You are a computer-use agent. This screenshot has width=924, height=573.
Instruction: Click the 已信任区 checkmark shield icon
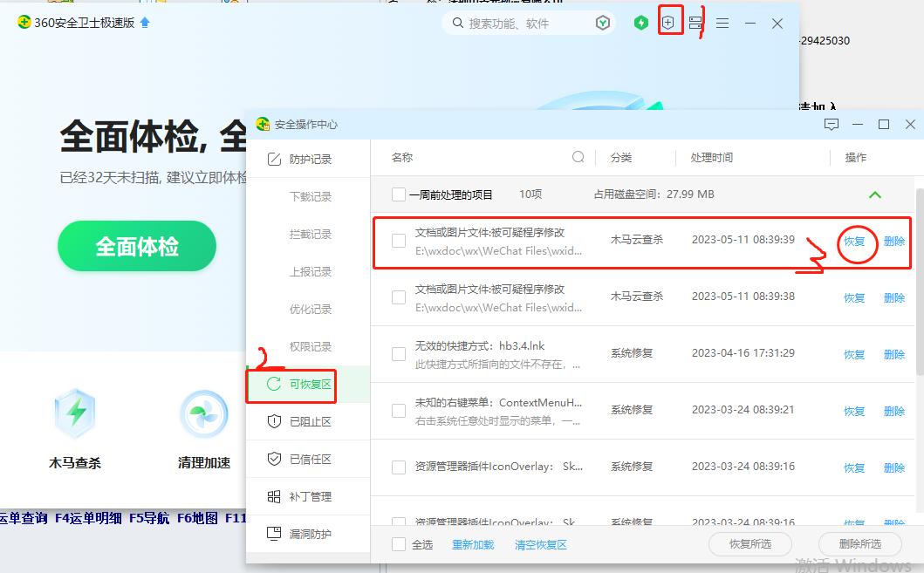coord(274,459)
